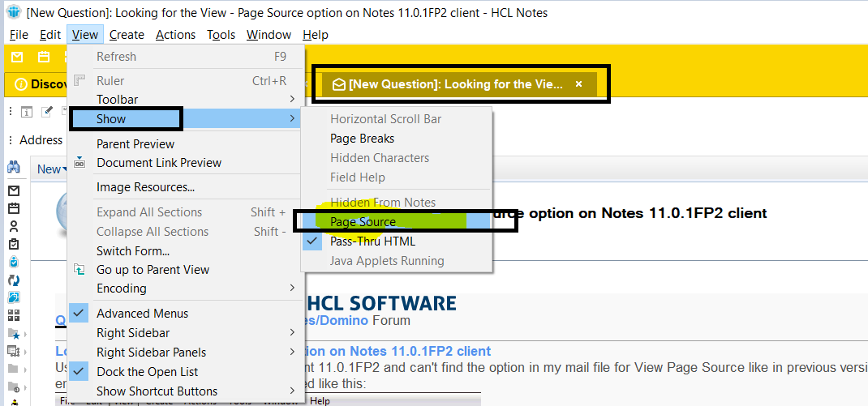The image size is (868, 406).
Task: Switch to the New Question mail tab
Action: (x=455, y=84)
